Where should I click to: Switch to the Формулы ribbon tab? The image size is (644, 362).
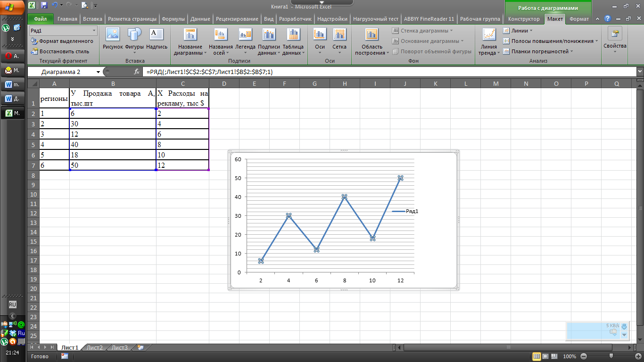pos(173,19)
